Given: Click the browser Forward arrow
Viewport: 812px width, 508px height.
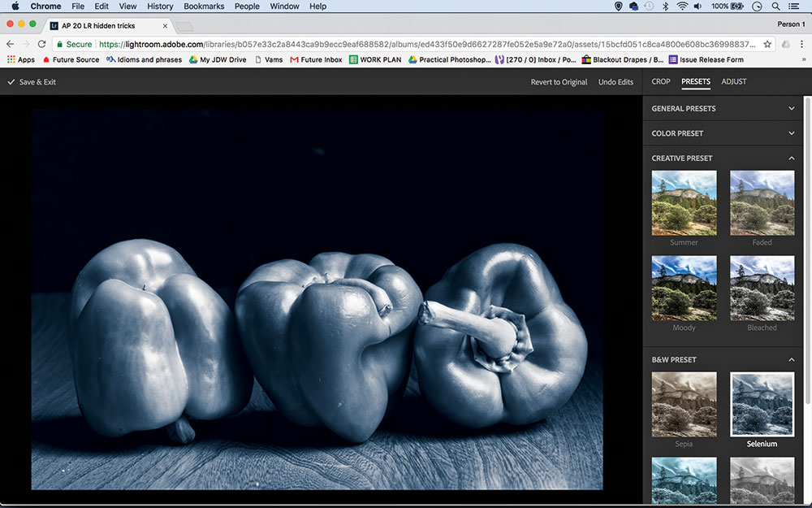Looking at the screenshot, I should (26, 44).
